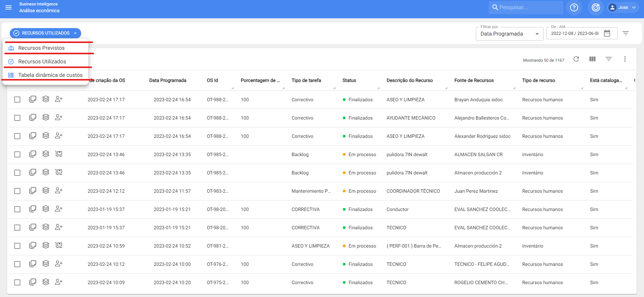Click layers icon in OT-976-2 row

(46, 263)
